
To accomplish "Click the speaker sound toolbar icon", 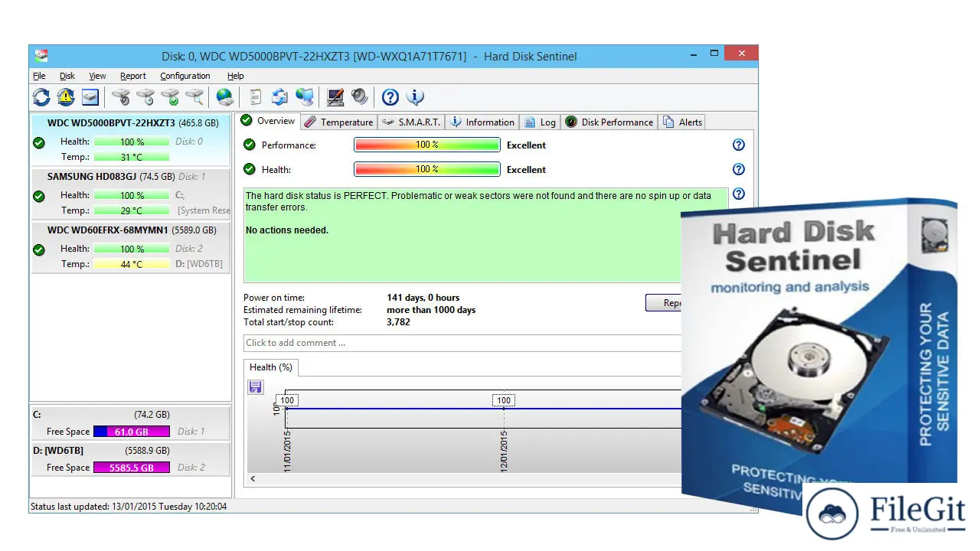I will (359, 97).
